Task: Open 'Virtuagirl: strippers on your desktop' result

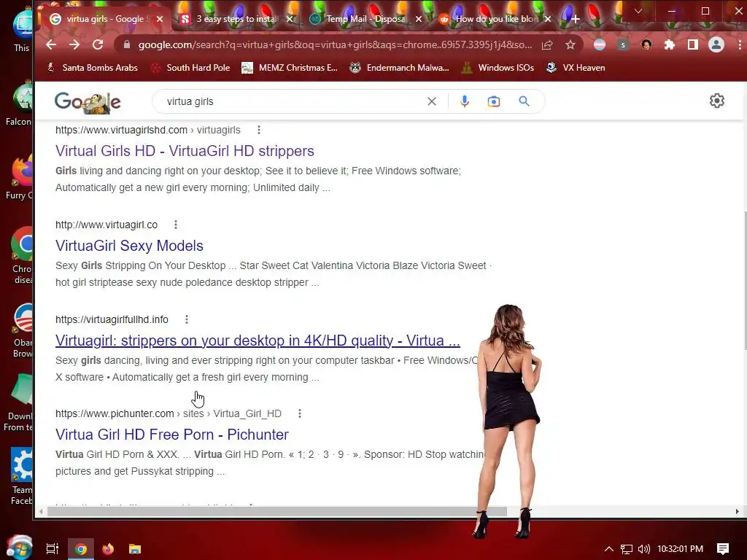Action: click(x=258, y=341)
